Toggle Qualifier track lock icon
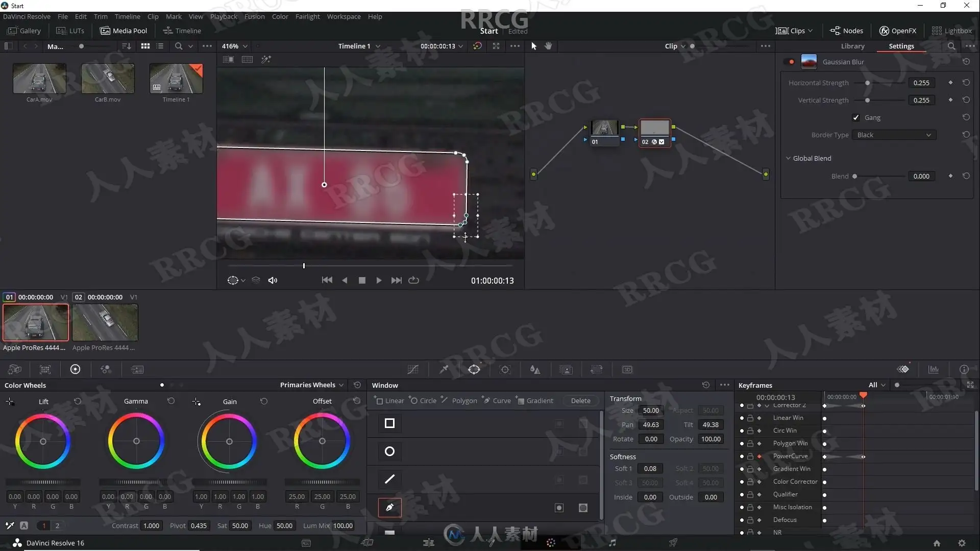 tap(750, 494)
